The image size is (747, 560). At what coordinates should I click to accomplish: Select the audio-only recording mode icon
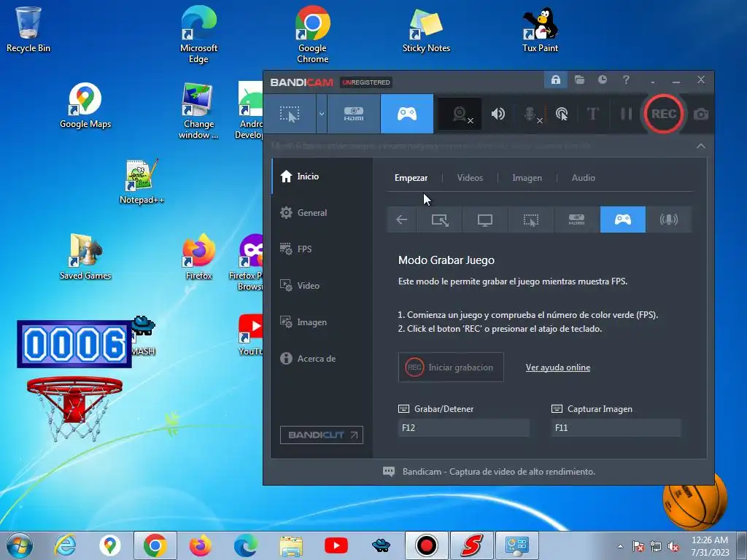[x=668, y=219]
